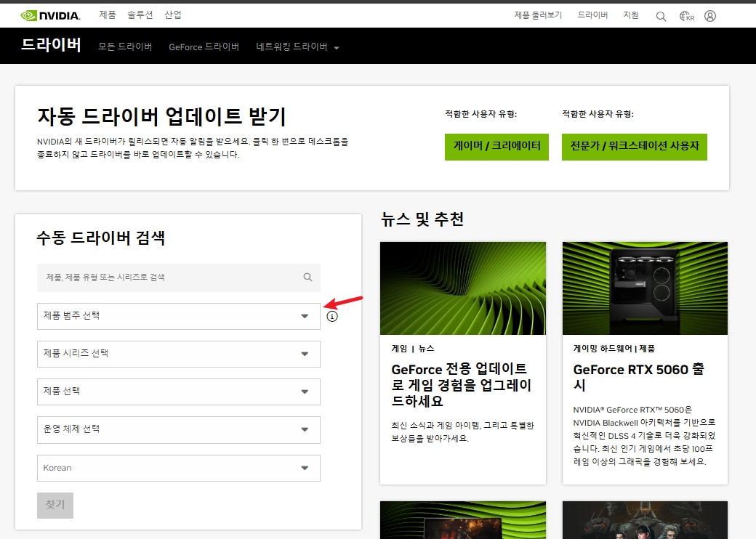Open the 제품 시리즈 선택 dropdown
Viewport: 756px width, 539px height.
pyautogui.click(x=178, y=354)
